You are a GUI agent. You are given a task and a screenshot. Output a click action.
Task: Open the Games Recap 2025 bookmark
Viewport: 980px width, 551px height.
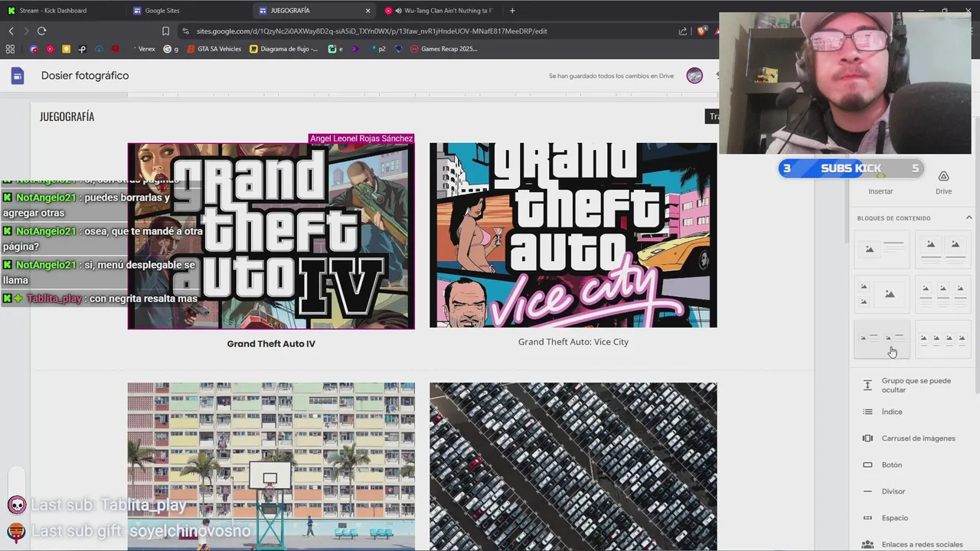pos(444,49)
